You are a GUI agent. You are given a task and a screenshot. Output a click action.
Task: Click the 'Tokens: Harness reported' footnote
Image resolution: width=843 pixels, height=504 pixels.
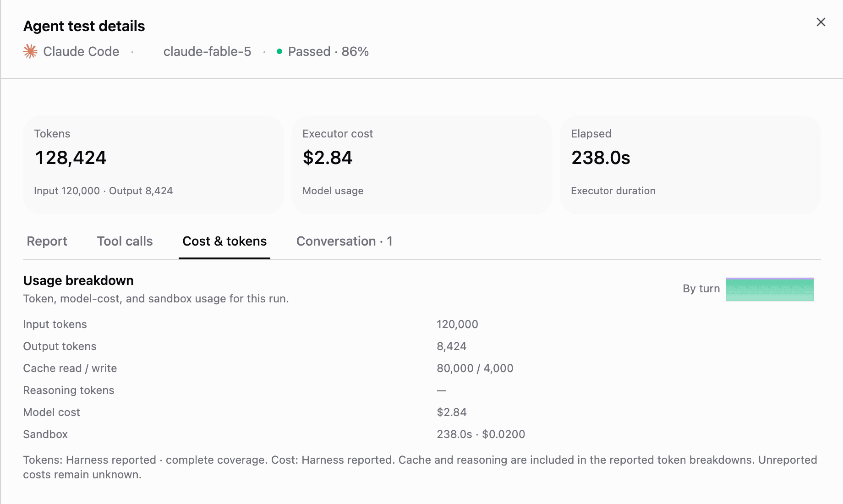pyautogui.click(x=420, y=467)
